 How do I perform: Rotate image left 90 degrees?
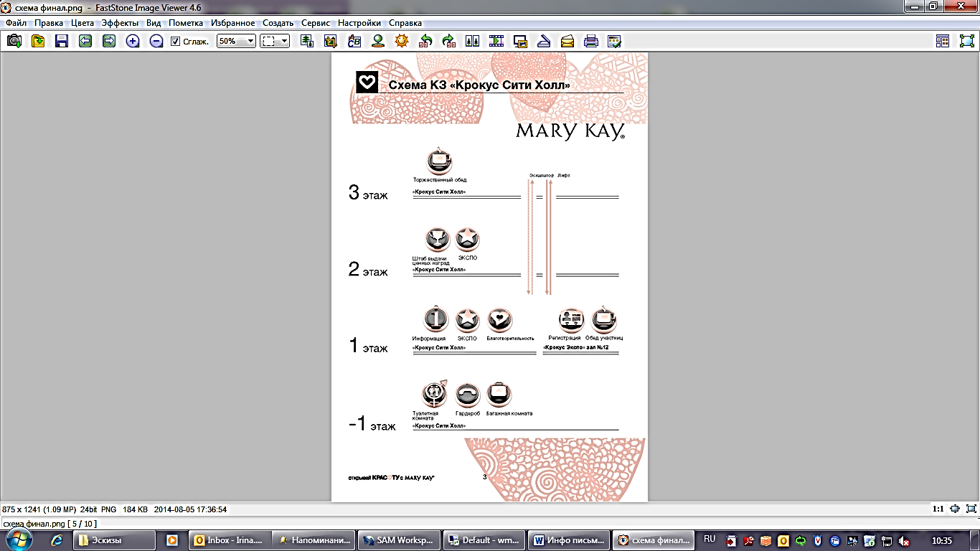(425, 42)
